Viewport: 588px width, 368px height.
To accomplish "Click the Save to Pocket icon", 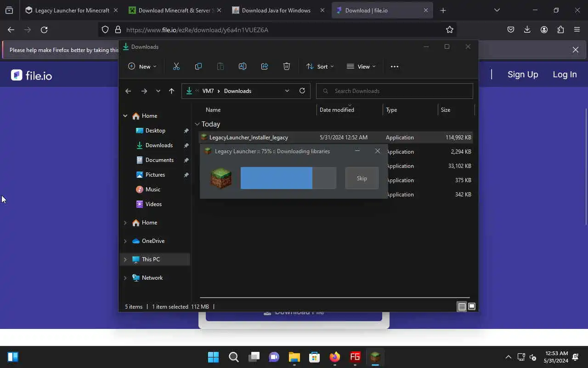I will [x=511, y=29].
